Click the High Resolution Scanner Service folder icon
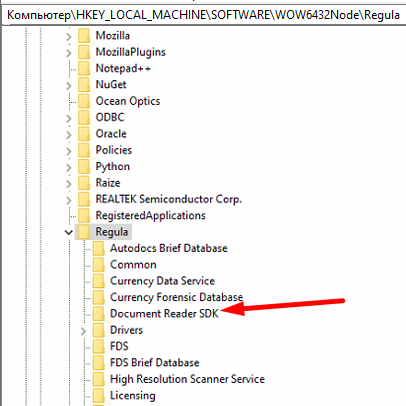 pyautogui.click(x=99, y=378)
